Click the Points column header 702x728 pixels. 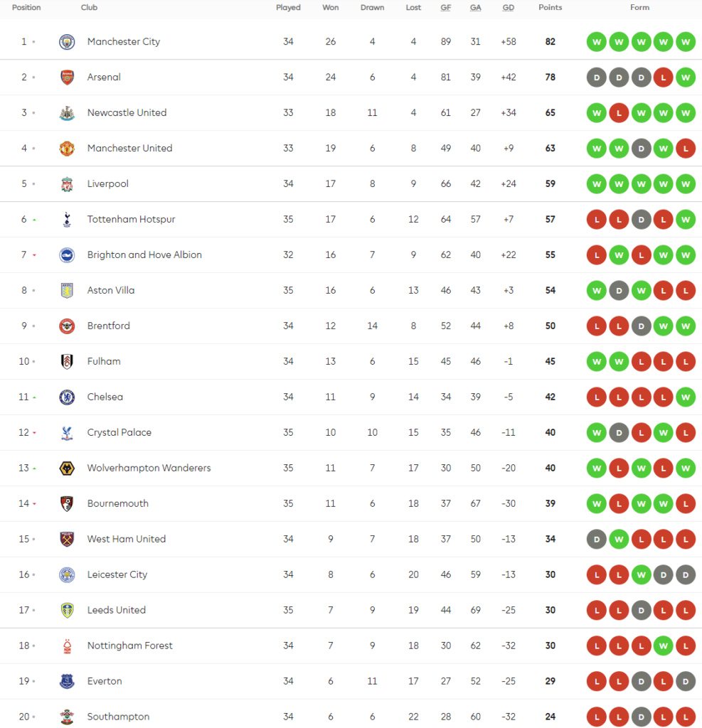[550, 7]
